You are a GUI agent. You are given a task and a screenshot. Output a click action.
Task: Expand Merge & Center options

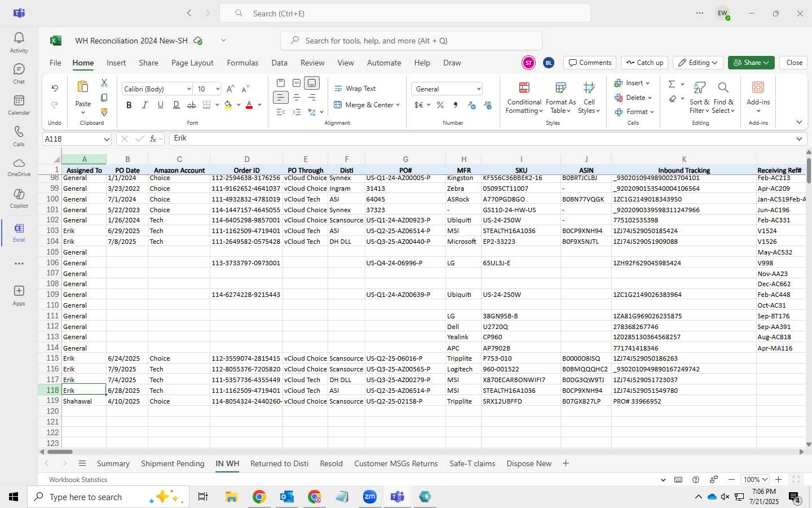pyautogui.click(x=398, y=105)
